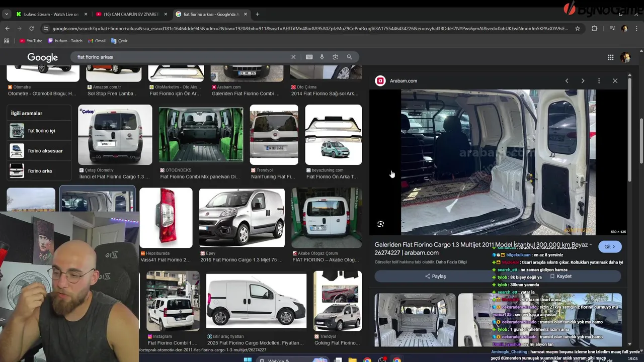Close the image preview panel

coord(615,80)
